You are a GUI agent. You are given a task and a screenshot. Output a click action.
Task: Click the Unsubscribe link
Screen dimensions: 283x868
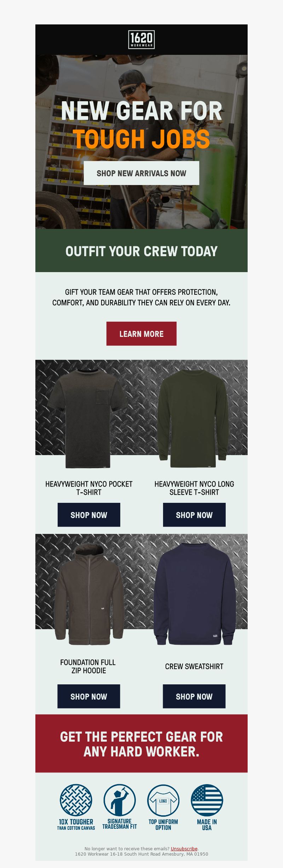click(x=184, y=849)
